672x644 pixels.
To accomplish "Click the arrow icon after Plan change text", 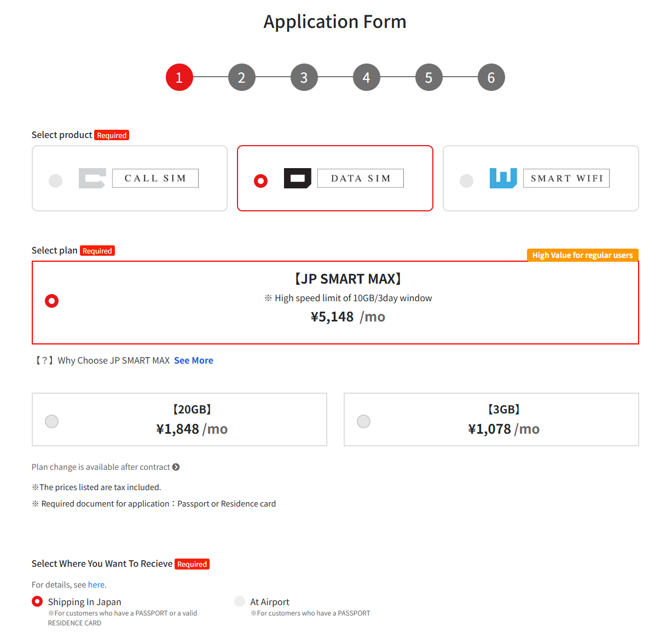I will [176, 467].
